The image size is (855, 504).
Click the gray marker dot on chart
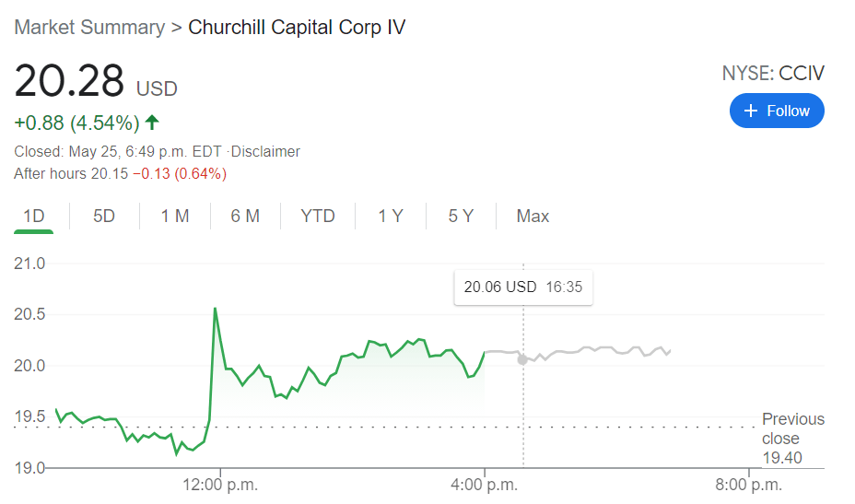[x=522, y=358]
